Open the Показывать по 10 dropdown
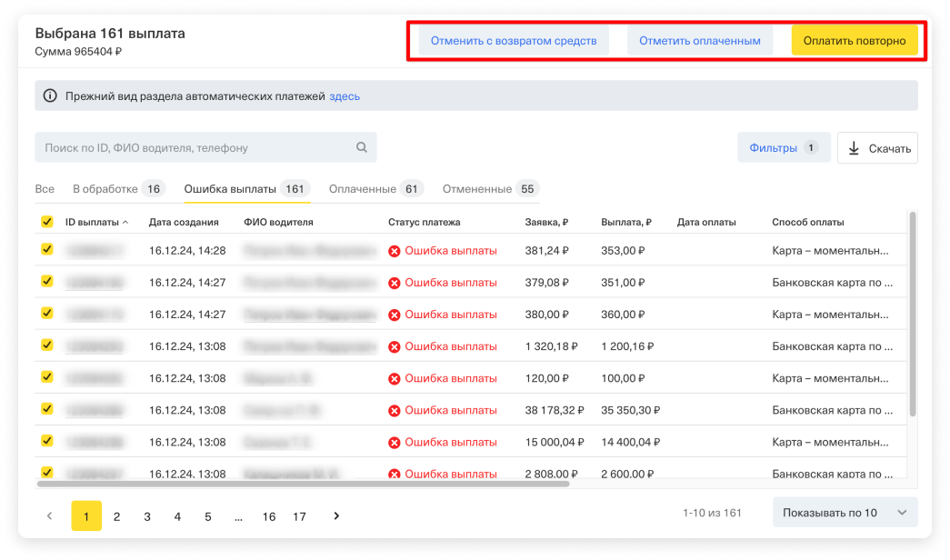 tap(845, 513)
